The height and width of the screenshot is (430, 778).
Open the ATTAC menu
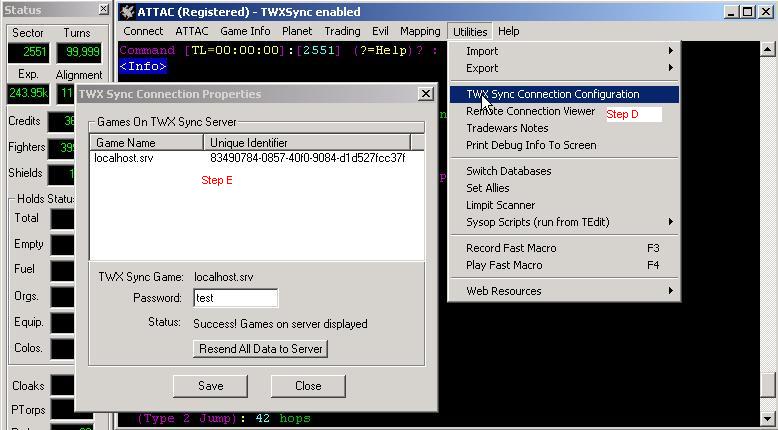point(192,31)
